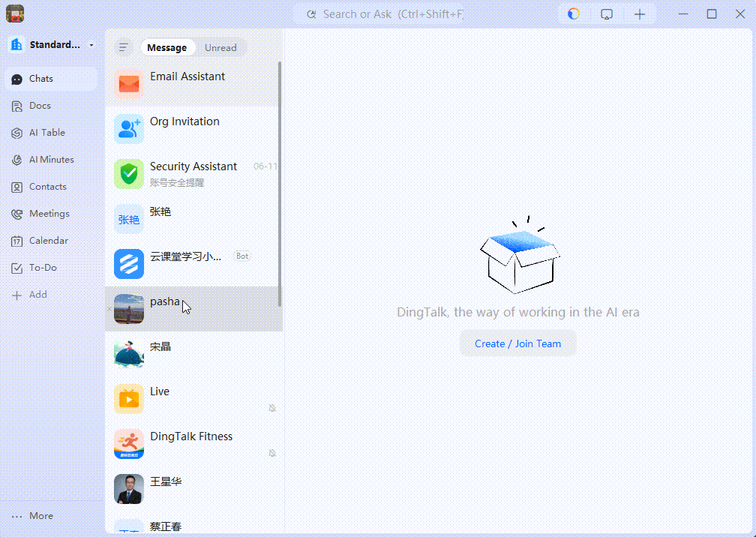
Task: Click the colorful AI assistant icon
Action: (573, 14)
